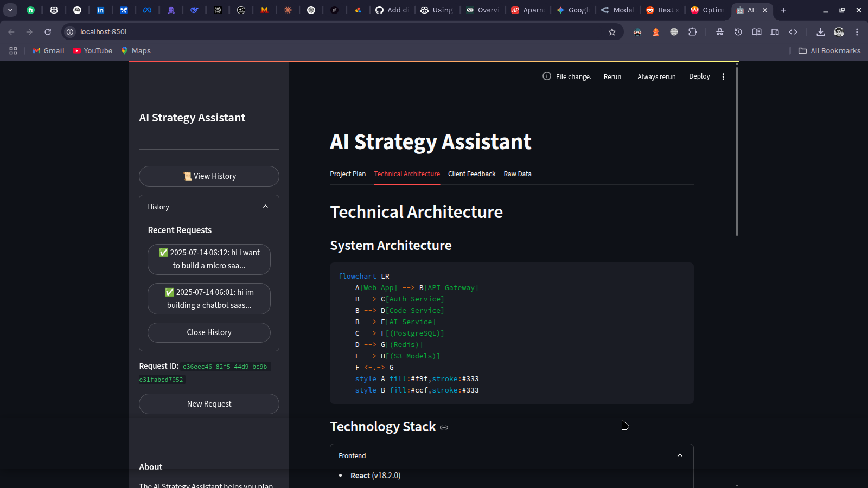
Task: Open the tab search dropdown arrow
Action: pyautogui.click(x=10, y=10)
